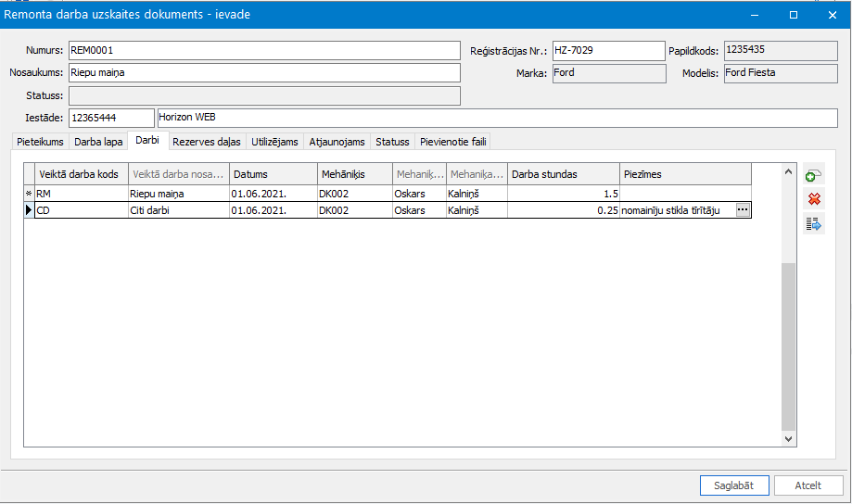Click the Darba stundas column header
The height and width of the screenshot is (504, 852).
tap(564, 174)
